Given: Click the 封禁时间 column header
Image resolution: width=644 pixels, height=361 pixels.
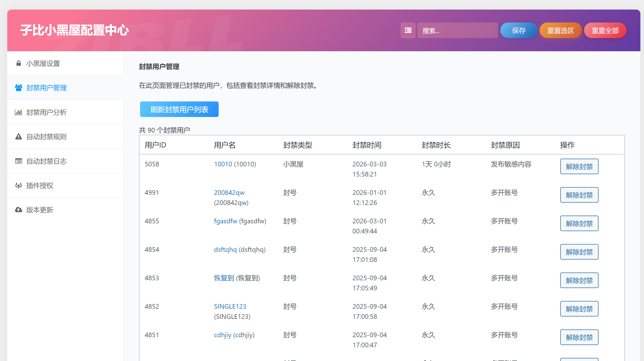Looking at the screenshot, I should tap(367, 145).
